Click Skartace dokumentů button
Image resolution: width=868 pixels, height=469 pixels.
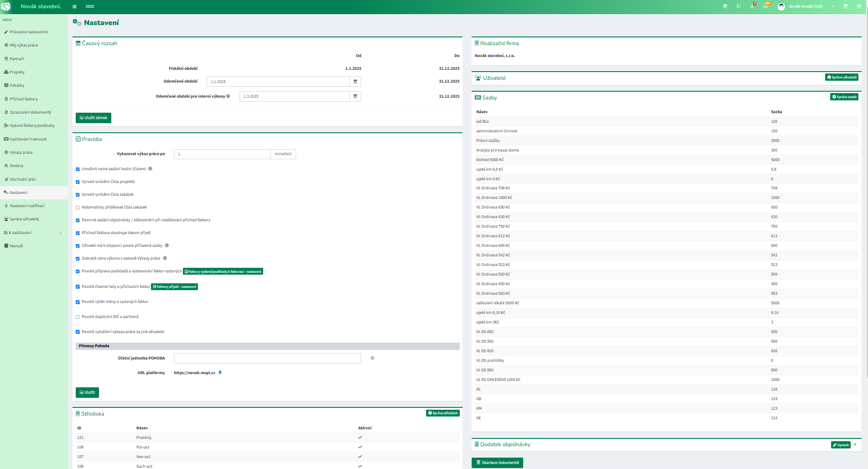pos(497,463)
